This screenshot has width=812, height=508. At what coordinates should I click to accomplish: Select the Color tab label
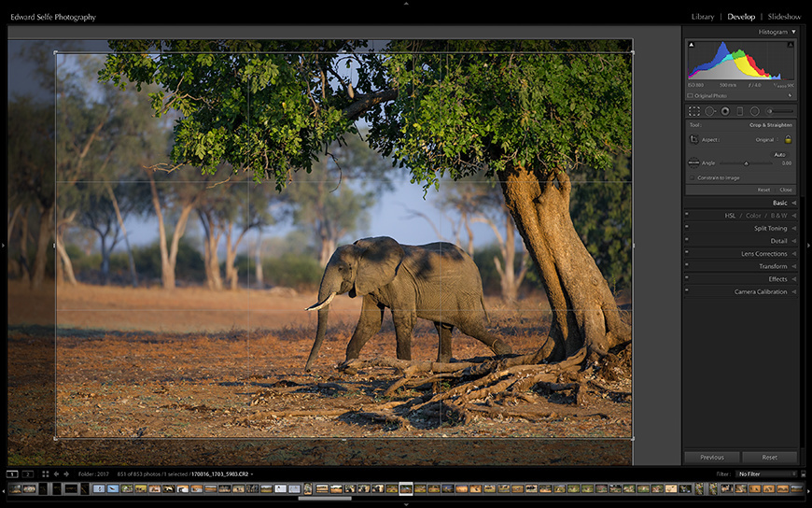(753, 216)
